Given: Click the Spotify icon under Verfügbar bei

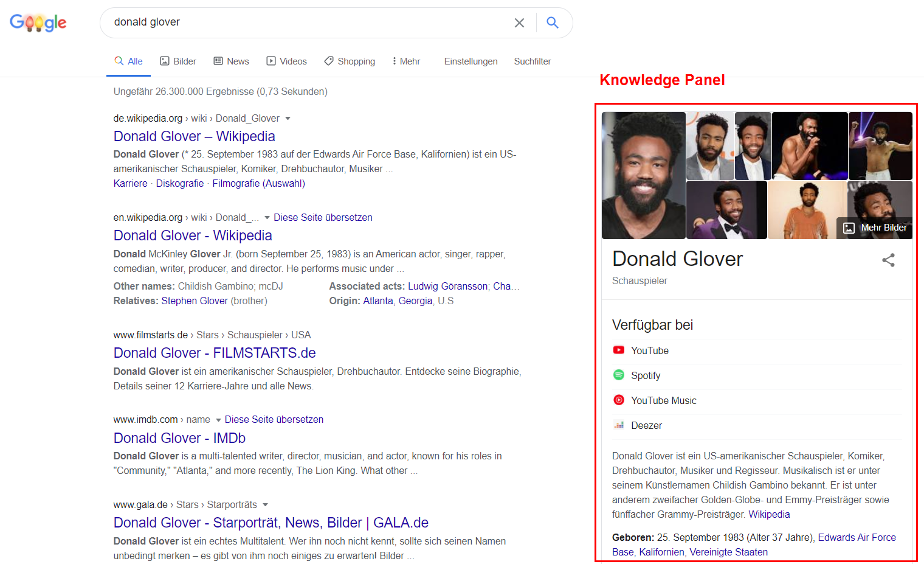Looking at the screenshot, I should (x=619, y=375).
